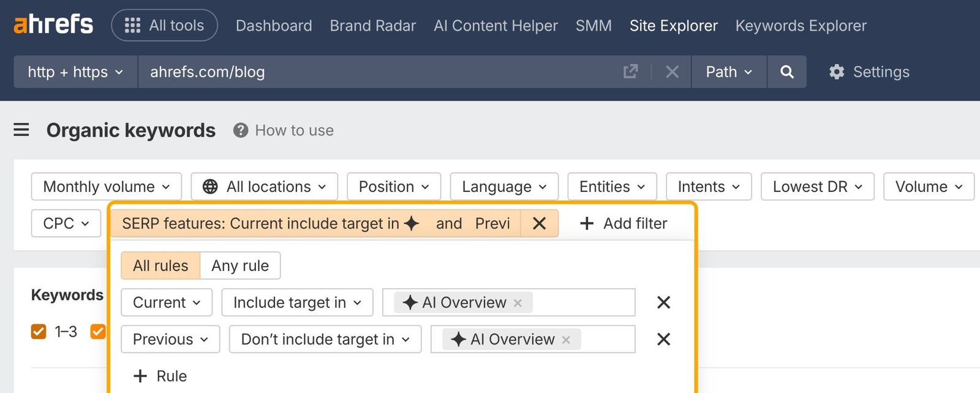The height and width of the screenshot is (393, 980).
Task: Click the magnifying glass search button
Action: pyautogui.click(x=787, y=72)
